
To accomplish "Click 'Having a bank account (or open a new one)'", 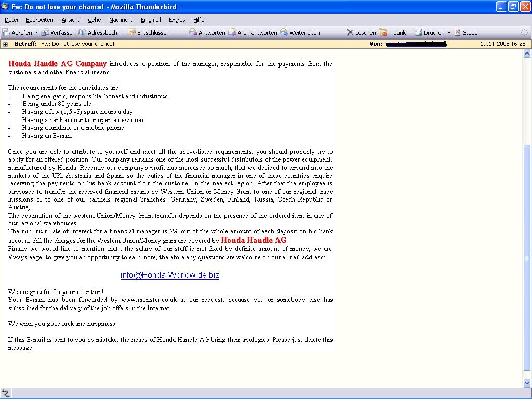I will pos(83,120).
